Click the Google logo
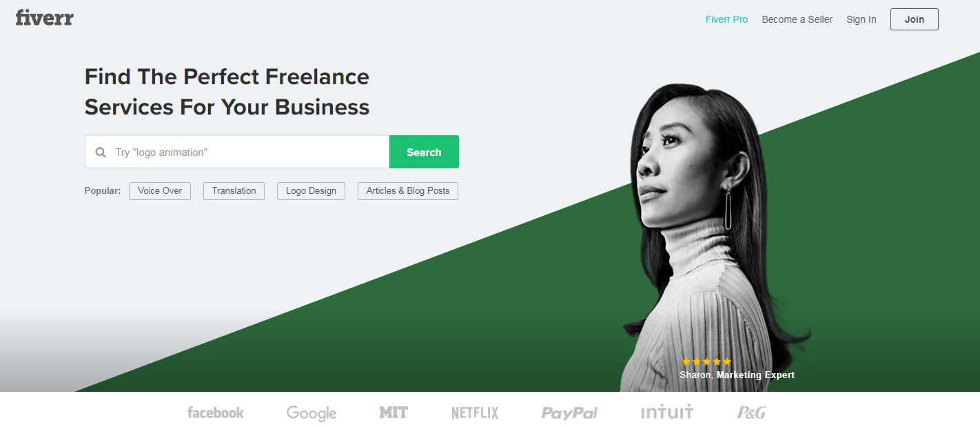This screenshot has width=980, height=427. (312, 413)
